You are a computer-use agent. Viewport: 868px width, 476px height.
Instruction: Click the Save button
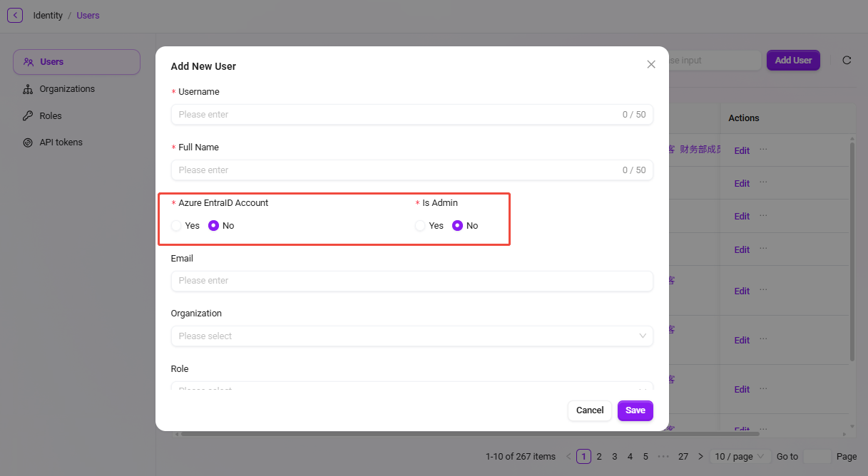click(x=635, y=410)
